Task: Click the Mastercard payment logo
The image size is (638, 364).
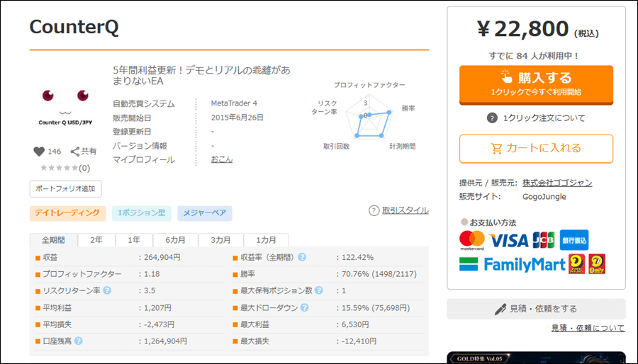Action: click(x=472, y=240)
